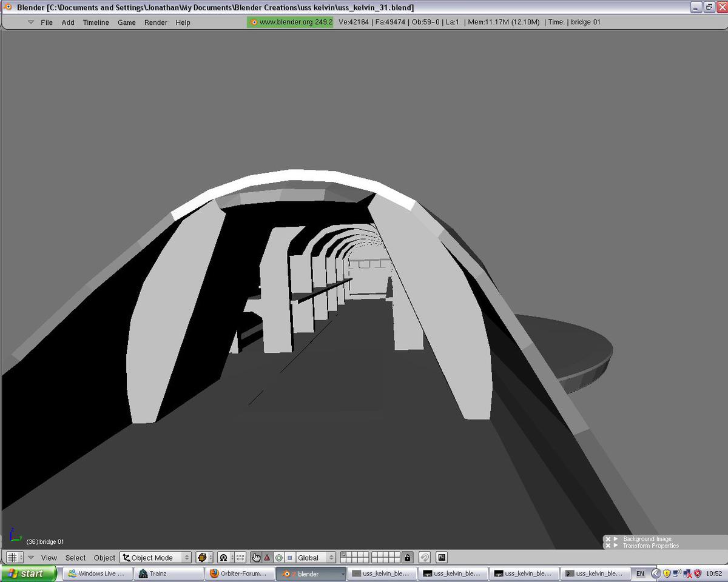Toggle move object centers only

pyautogui.click(x=240, y=557)
